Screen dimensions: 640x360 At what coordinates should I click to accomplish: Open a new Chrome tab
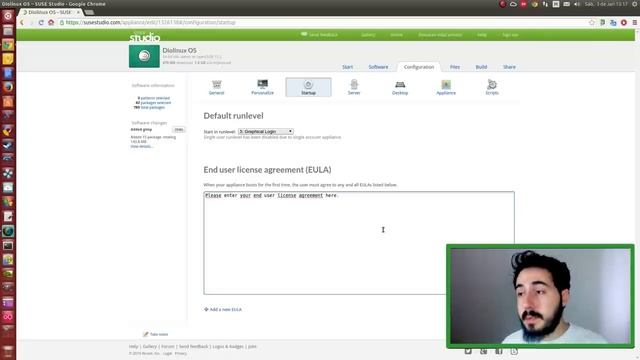coord(89,12)
